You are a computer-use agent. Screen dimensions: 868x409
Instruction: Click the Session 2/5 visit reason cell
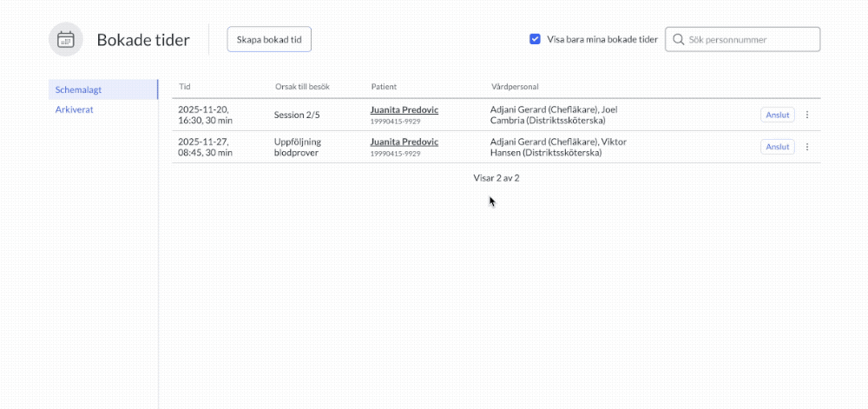click(x=297, y=115)
